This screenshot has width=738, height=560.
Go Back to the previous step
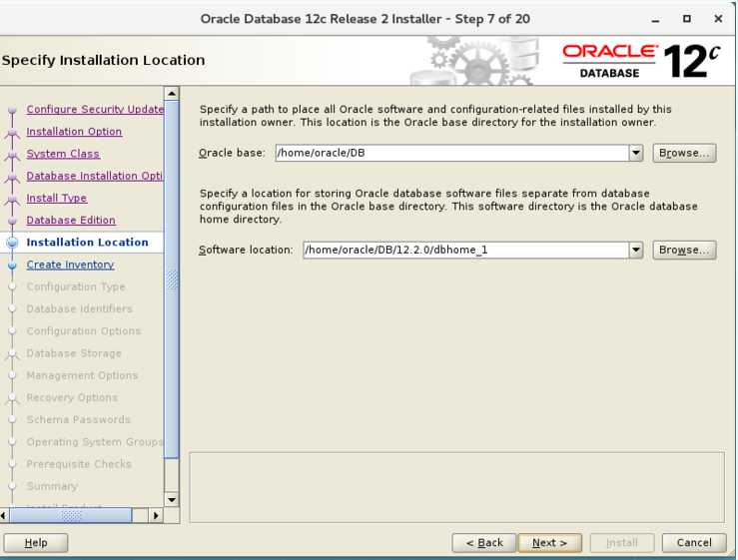pyautogui.click(x=484, y=543)
